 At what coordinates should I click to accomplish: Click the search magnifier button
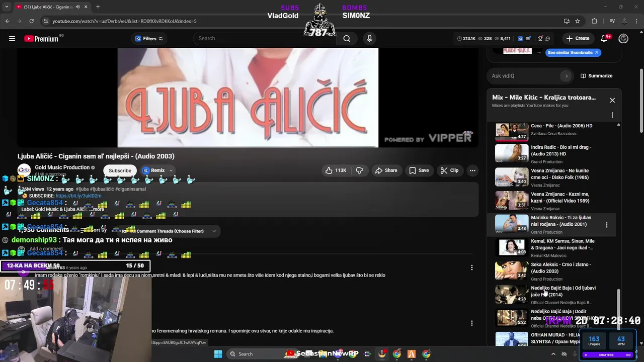(347, 38)
